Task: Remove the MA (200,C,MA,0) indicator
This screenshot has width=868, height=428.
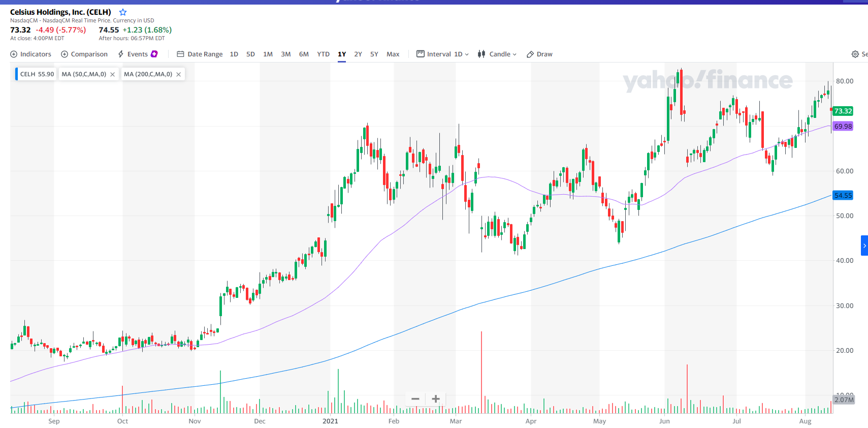Action: tap(179, 75)
